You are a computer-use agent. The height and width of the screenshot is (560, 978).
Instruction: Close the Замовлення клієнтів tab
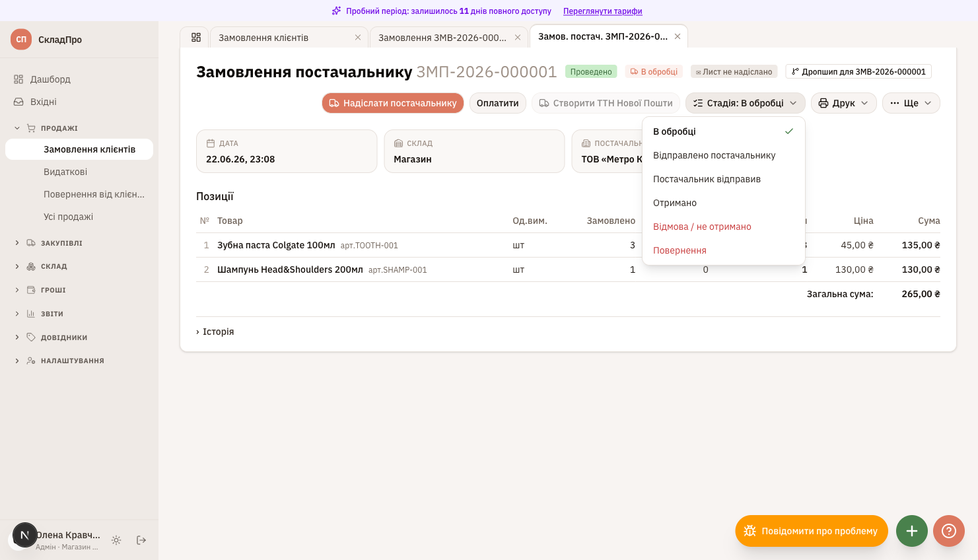point(358,38)
